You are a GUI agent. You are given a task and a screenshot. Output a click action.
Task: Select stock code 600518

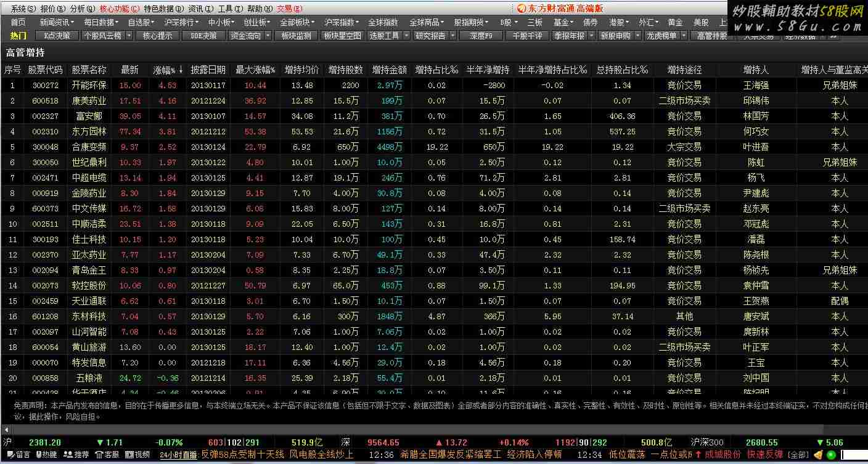click(x=45, y=100)
